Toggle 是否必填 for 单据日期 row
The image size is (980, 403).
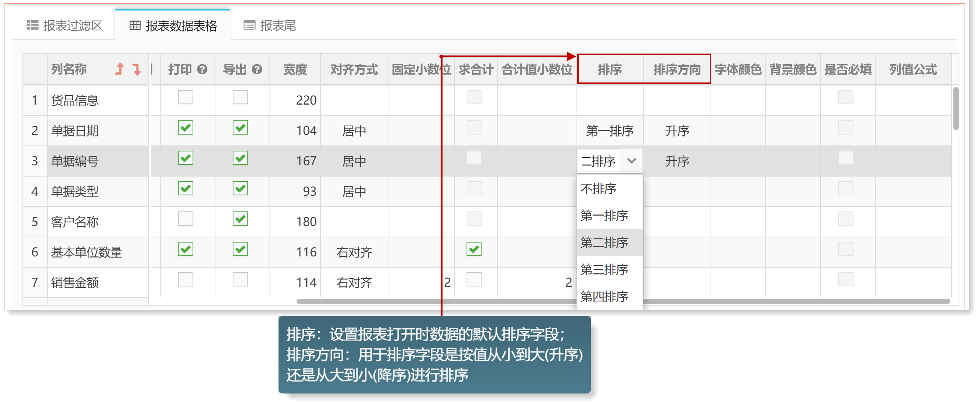[846, 127]
